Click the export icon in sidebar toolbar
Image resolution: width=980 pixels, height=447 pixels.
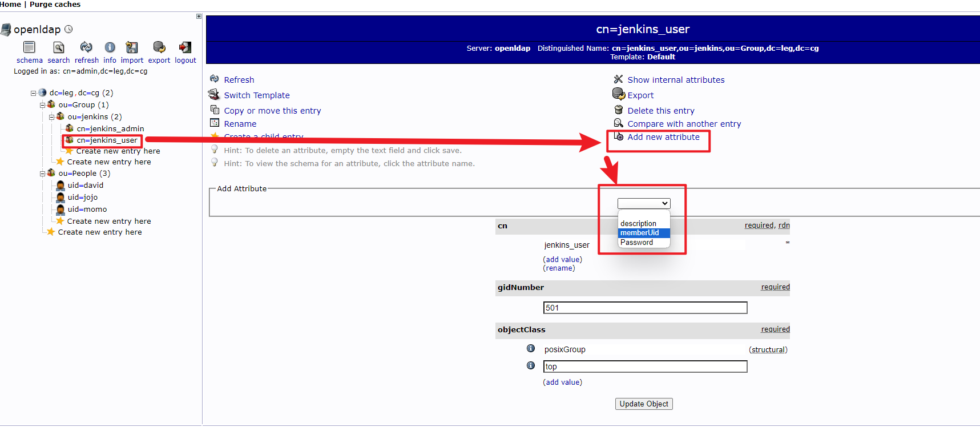click(159, 47)
